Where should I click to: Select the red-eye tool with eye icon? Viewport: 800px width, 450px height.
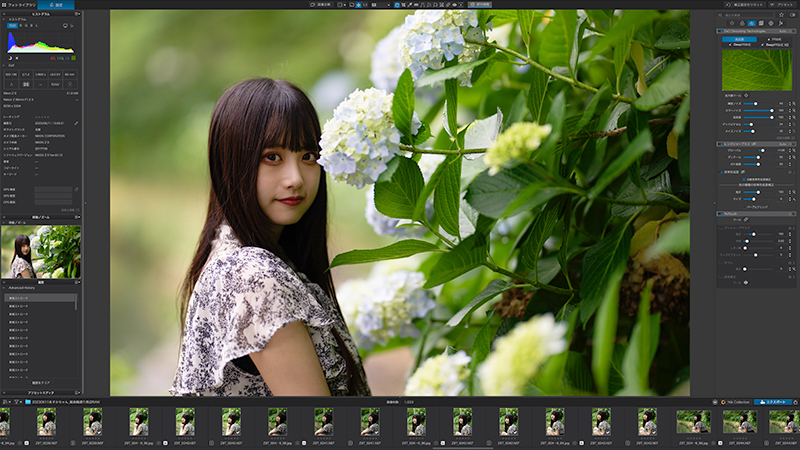[x=455, y=5]
